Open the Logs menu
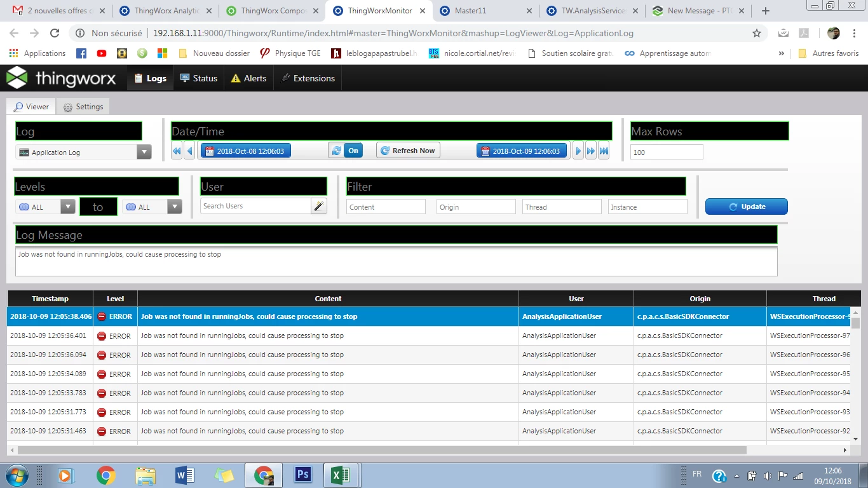868x488 pixels. [150, 78]
